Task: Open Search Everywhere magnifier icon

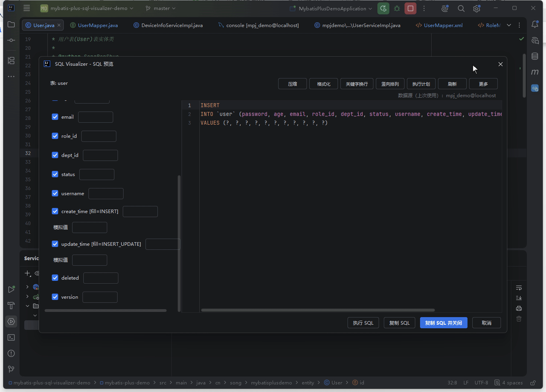Action: coord(461,8)
